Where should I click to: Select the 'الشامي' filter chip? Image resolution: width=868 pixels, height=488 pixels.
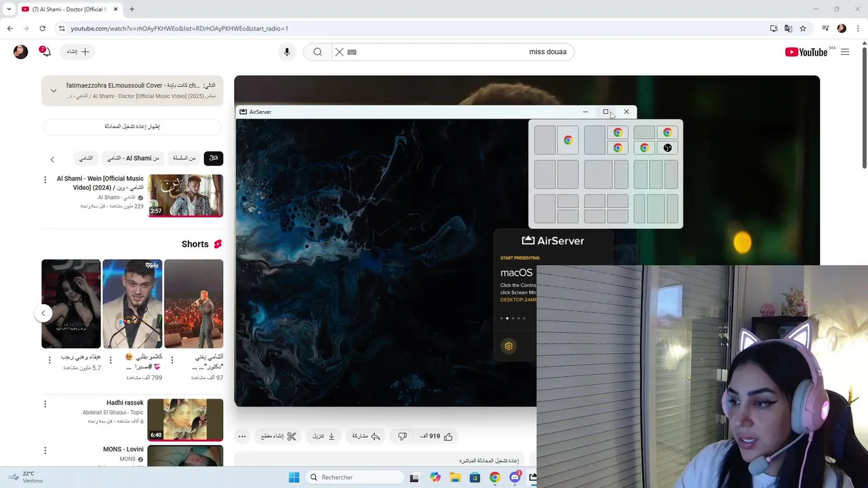(x=85, y=158)
